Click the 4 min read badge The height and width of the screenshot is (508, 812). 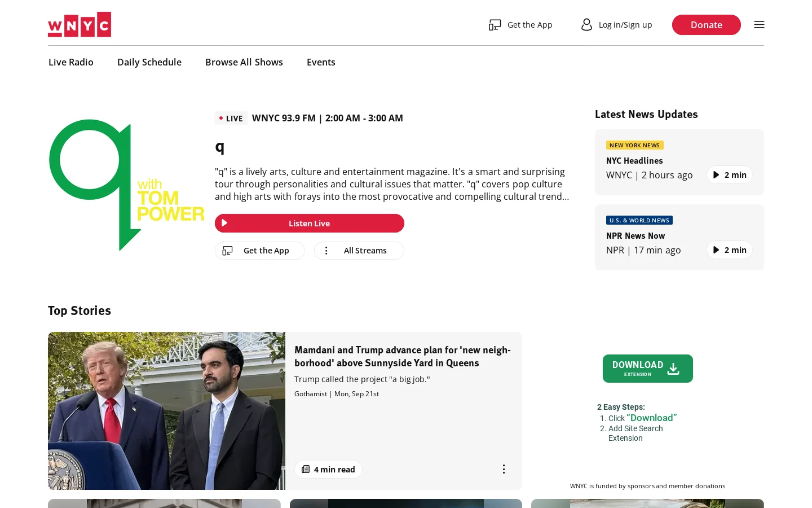(x=328, y=470)
